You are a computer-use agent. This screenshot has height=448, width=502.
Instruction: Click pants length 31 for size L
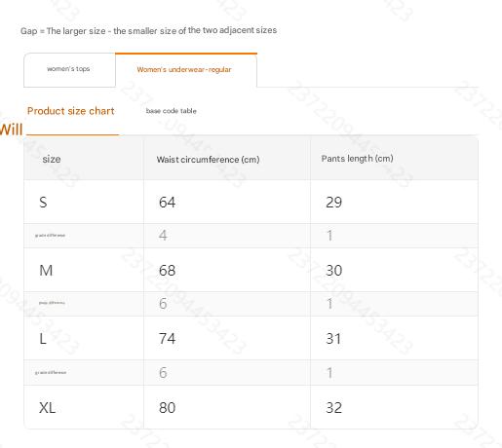coord(333,339)
